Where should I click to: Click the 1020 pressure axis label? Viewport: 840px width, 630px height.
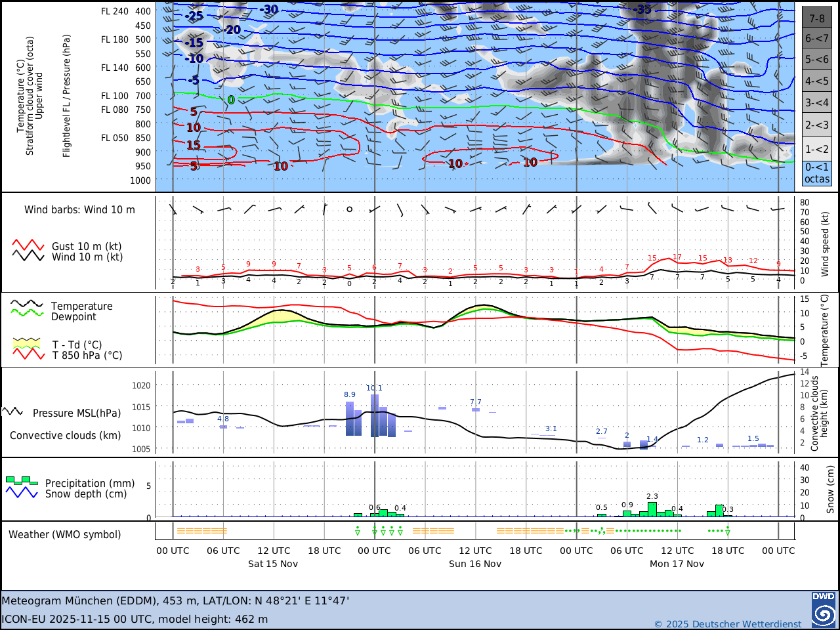pos(141,386)
